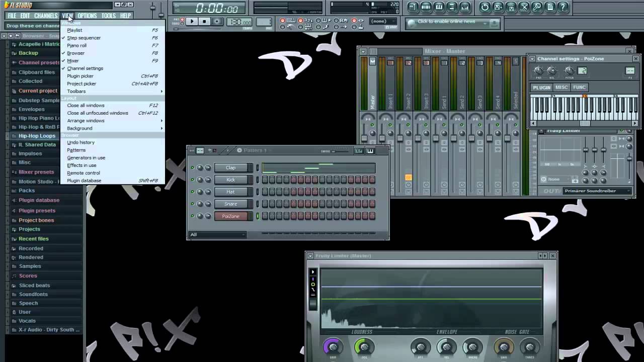Click the Fruity Limiter REL knob
Screen dimensions: 644x362
coord(446,347)
